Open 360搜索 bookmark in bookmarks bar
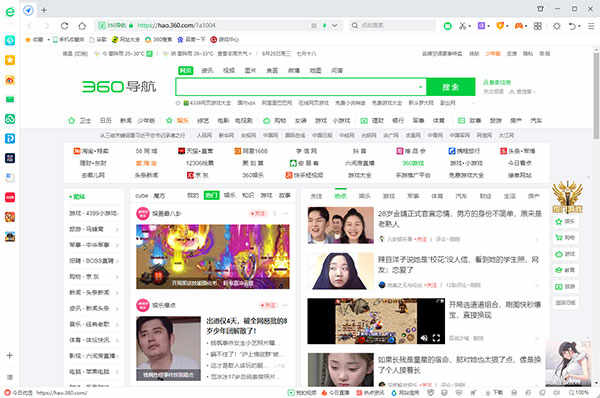This screenshot has width=600, height=398. click(x=158, y=39)
